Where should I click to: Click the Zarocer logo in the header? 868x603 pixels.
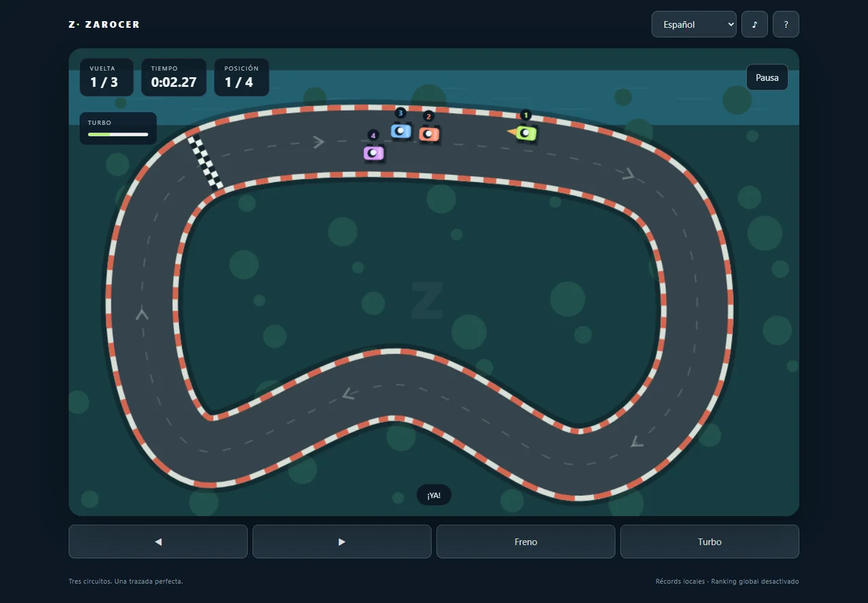[x=104, y=24]
